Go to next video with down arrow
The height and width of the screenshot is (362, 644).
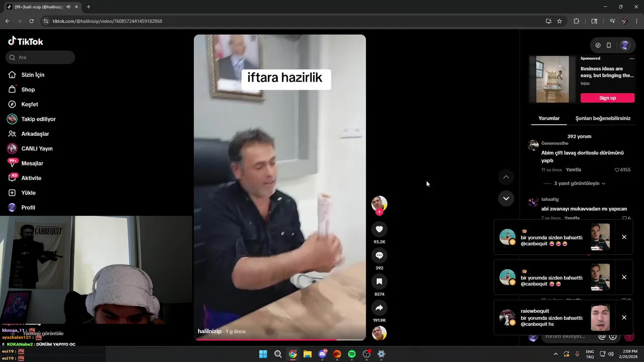506,199
